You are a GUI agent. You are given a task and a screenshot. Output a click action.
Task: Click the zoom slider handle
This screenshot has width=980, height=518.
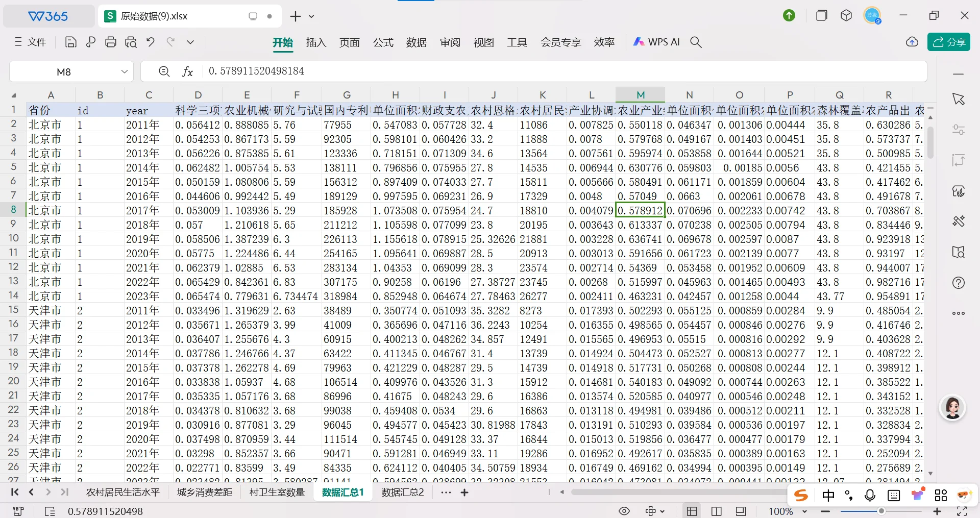coord(881,511)
